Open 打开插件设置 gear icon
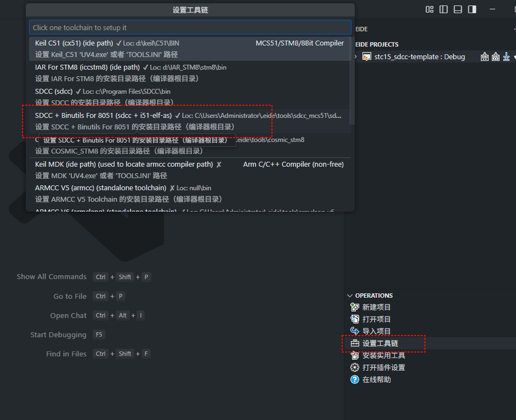 [x=355, y=367]
